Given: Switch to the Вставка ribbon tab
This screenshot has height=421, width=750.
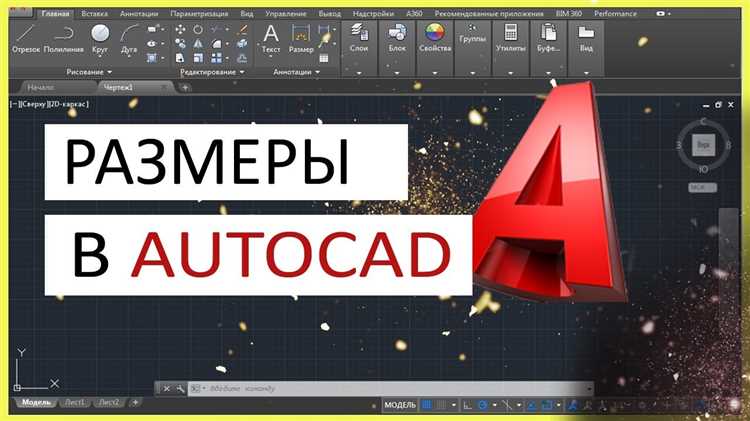Looking at the screenshot, I should pos(94,14).
